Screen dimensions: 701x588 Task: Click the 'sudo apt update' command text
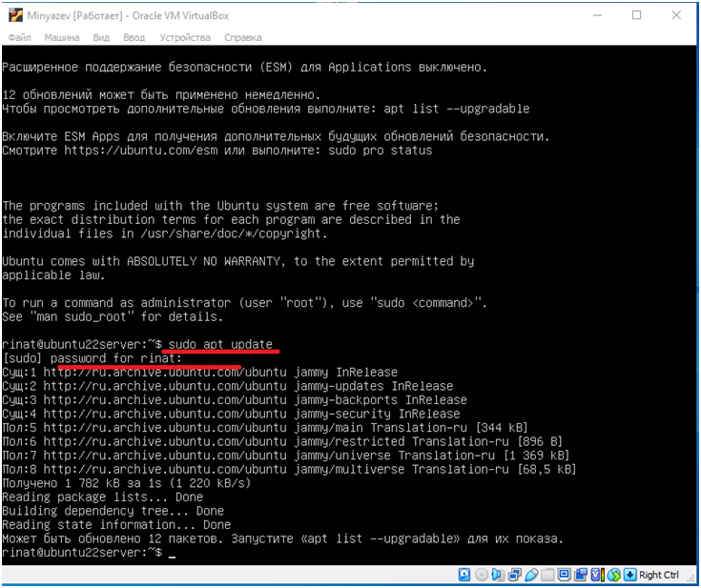pos(220,344)
